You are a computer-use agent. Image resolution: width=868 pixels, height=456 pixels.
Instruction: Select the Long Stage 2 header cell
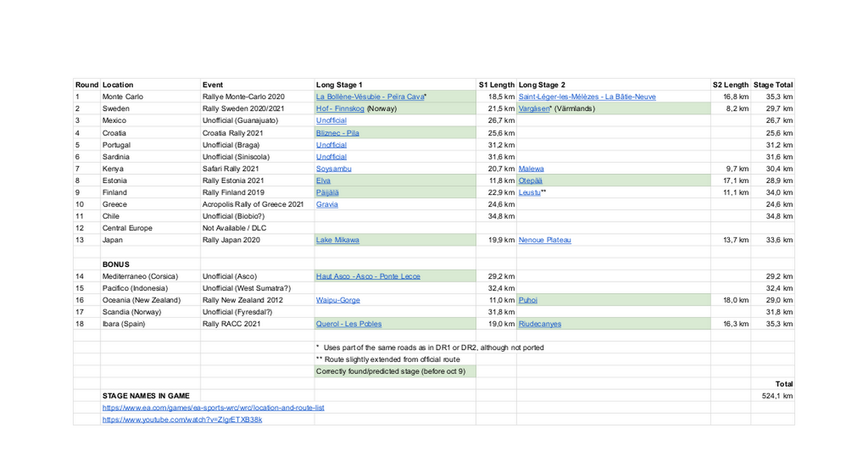(x=613, y=85)
